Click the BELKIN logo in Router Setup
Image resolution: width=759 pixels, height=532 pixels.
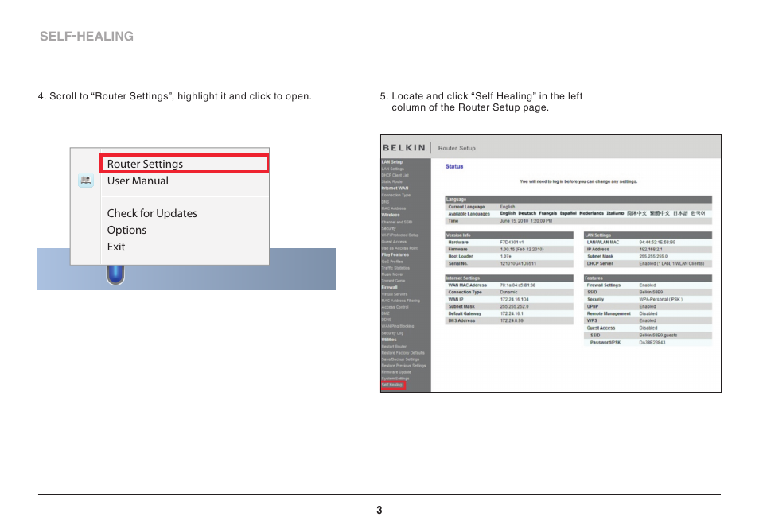(x=404, y=148)
